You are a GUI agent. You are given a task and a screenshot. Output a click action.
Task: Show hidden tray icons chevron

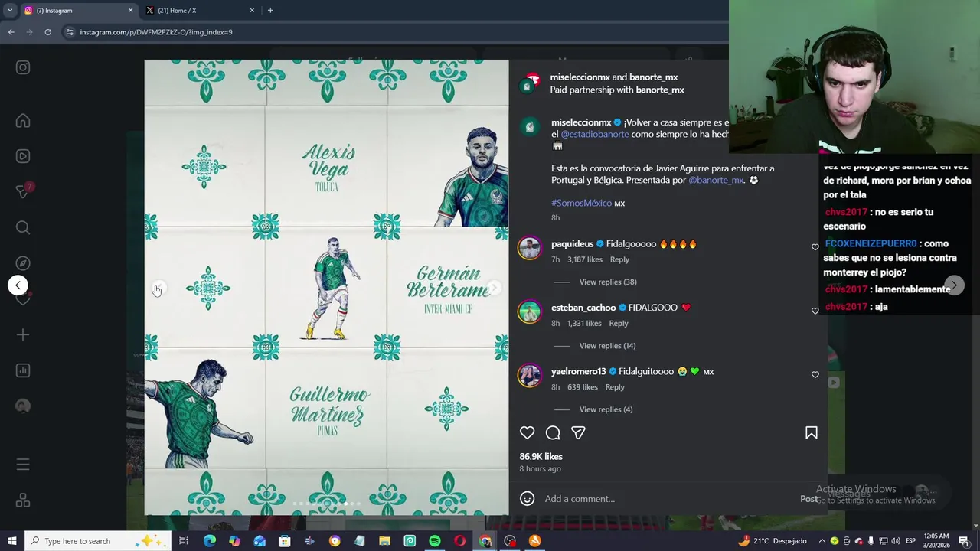tap(822, 541)
